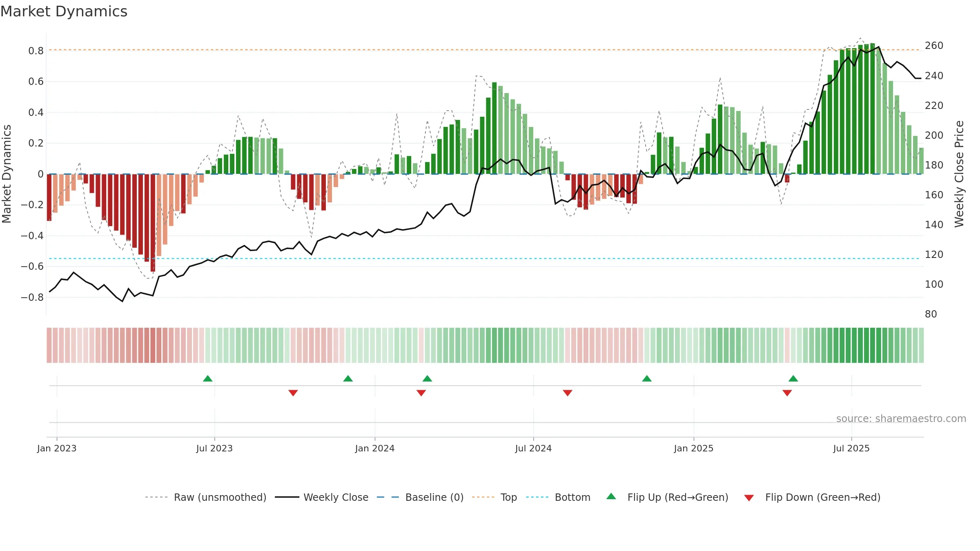Toggle the Top legend entry
The width and height of the screenshot is (980, 551).
click(494, 497)
